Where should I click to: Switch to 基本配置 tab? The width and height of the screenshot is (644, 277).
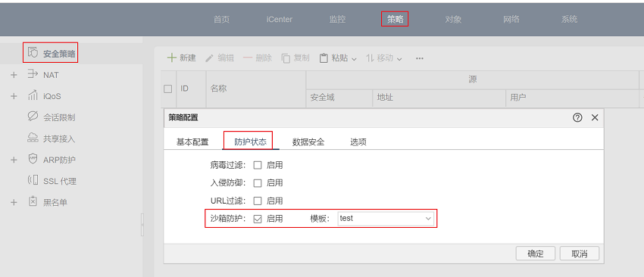coord(192,142)
